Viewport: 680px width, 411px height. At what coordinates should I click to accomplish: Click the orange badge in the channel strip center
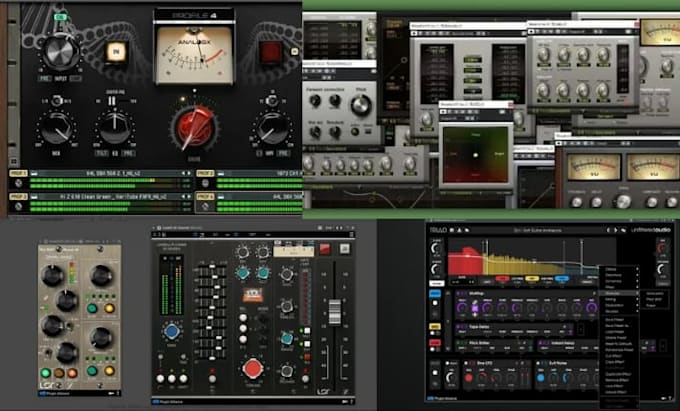(x=253, y=295)
